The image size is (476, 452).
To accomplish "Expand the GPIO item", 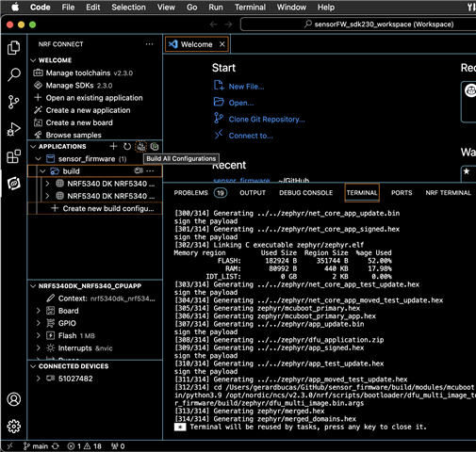I will [39, 323].
